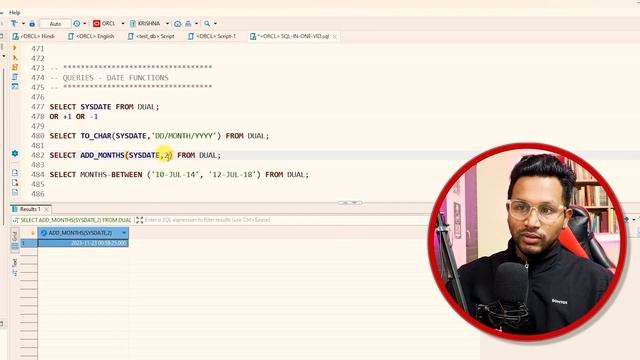Click the printer-like toolbar icon
The width and height of the screenshot is (640, 360).
coord(188,24)
